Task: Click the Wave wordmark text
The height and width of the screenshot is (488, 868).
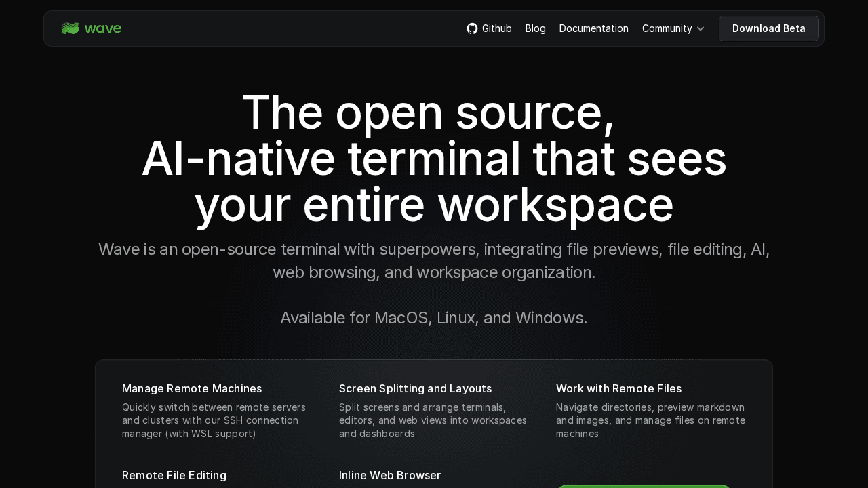Action: pos(103,28)
